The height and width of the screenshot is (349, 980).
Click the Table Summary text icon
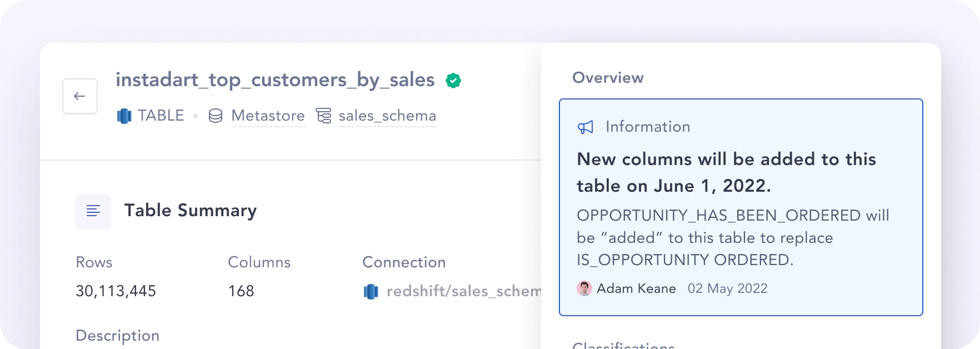(x=93, y=211)
